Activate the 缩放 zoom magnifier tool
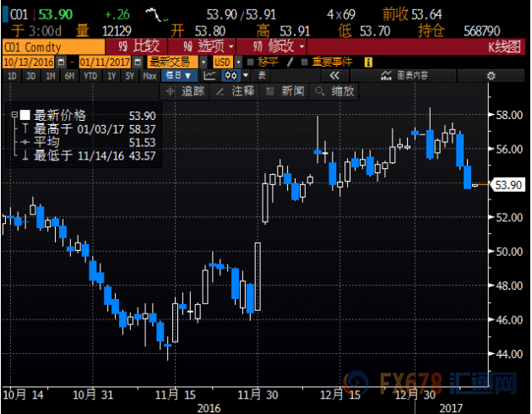 click(334, 91)
